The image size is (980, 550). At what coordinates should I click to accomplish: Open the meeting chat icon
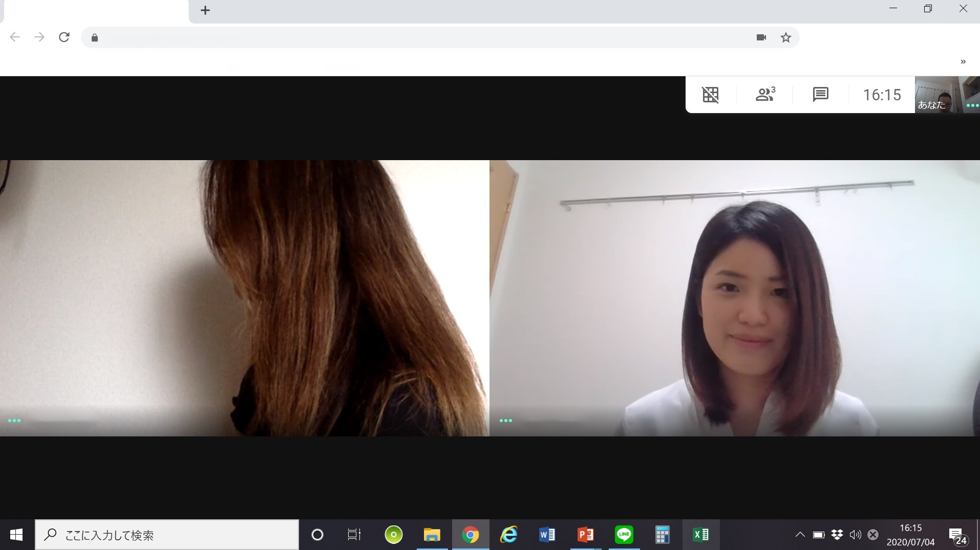[820, 95]
